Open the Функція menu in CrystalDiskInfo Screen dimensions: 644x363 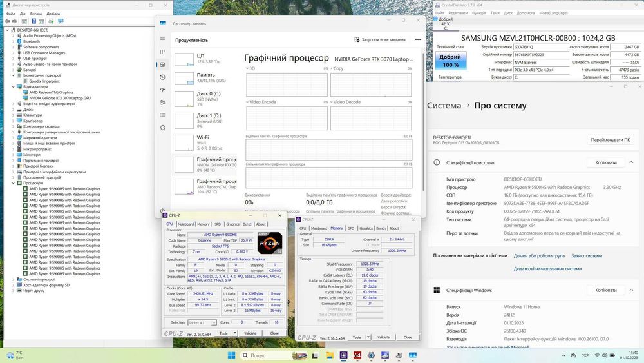point(479,13)
